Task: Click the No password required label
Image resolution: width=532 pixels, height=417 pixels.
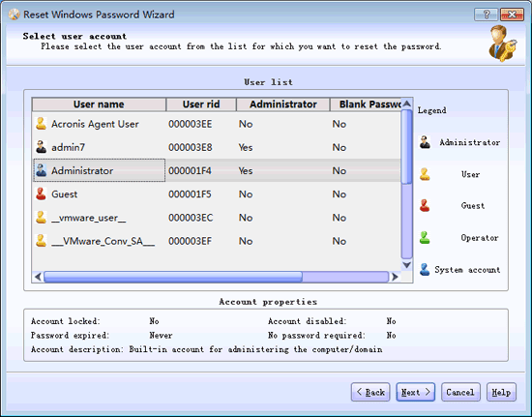Action: click(x=316, y=335)
